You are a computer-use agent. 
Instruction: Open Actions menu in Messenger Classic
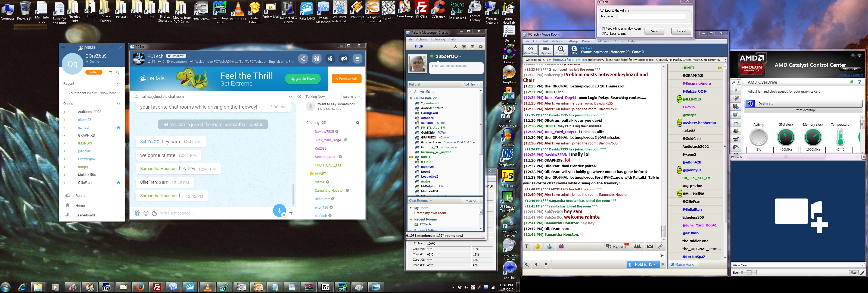(421, 39)
